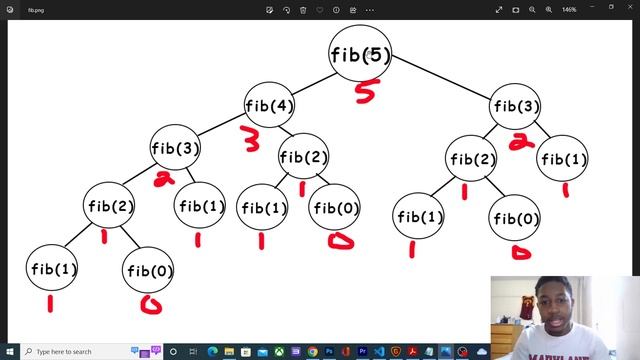Open Microsoft Store from the taskbar
Image resolution: width=640 pixels, height=360 pixels.
(246, 351)
